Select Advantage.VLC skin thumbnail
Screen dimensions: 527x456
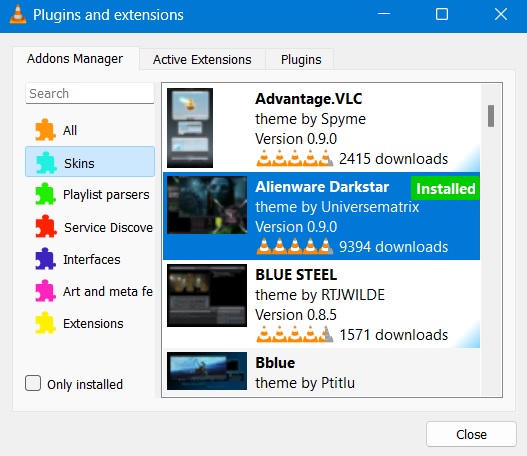pos(190,128)
